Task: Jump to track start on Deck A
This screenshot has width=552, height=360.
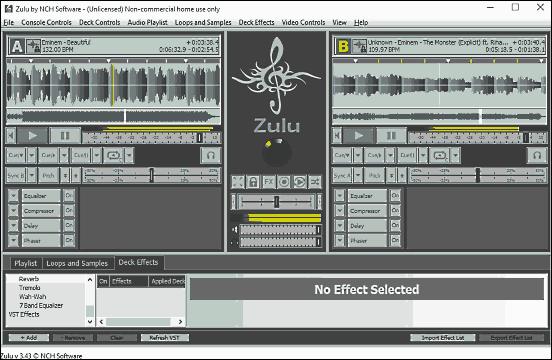Action: (x=11, y=135)
